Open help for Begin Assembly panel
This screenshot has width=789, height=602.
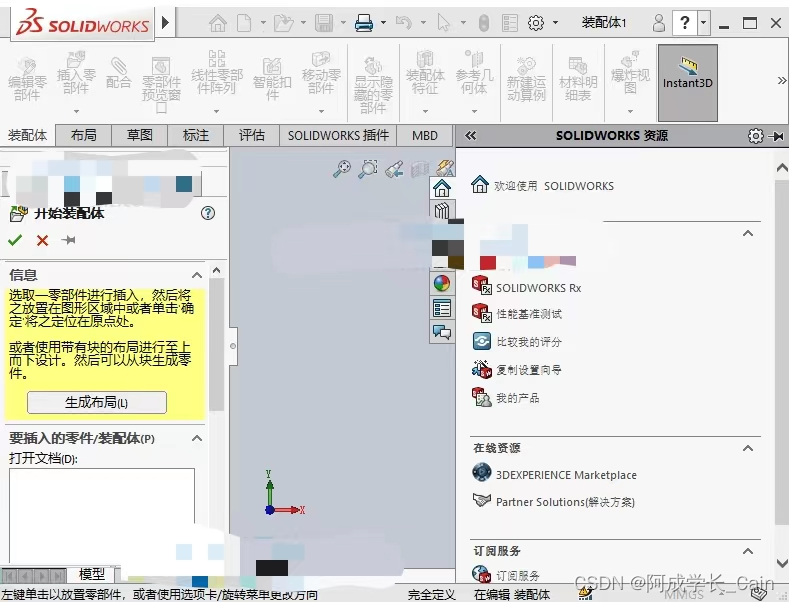coord(208,213)
